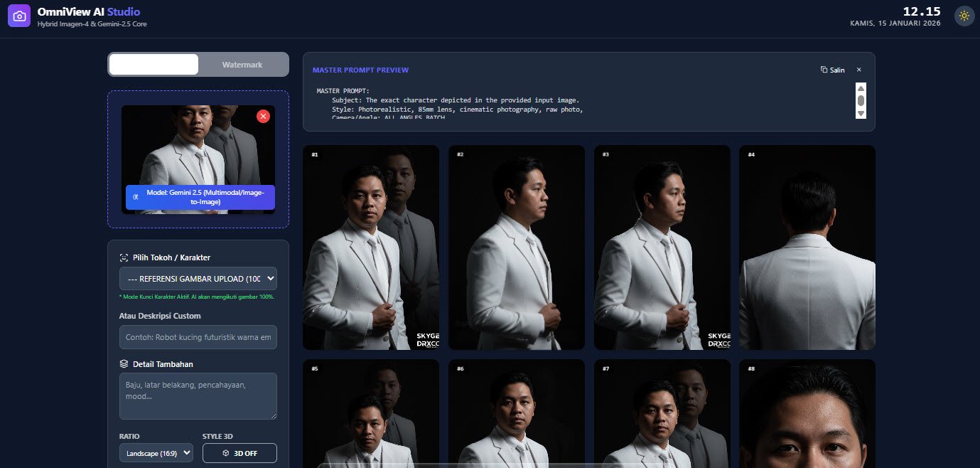Click the STYLE 3D label

point(217,436)
